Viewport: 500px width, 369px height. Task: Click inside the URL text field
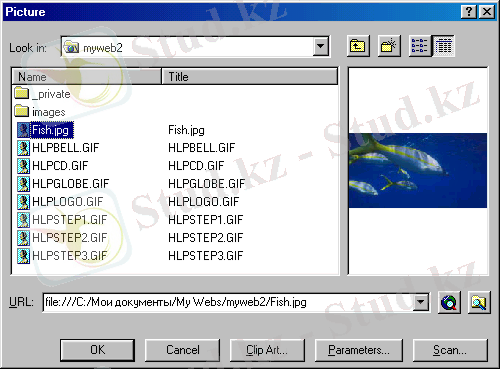(229, 302)
